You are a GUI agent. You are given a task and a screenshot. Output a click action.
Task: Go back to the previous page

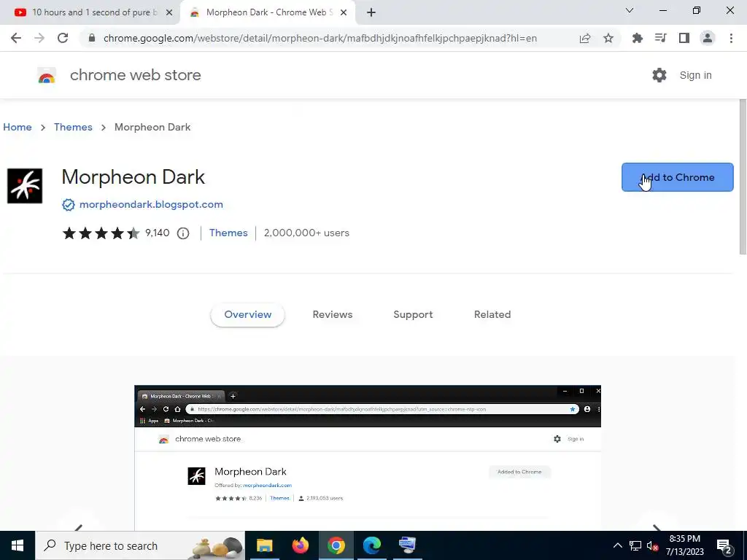tap(16, 38)
